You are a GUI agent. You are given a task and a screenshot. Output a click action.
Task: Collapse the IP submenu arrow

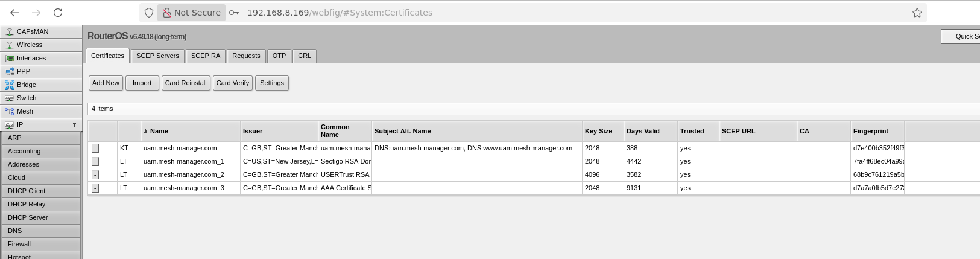(74, 124)
